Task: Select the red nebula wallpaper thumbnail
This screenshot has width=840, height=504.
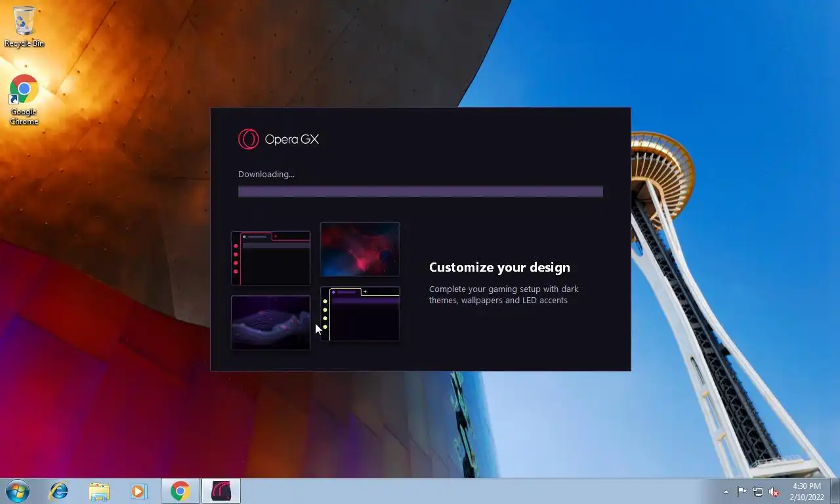Action: (x=360, y=249)
